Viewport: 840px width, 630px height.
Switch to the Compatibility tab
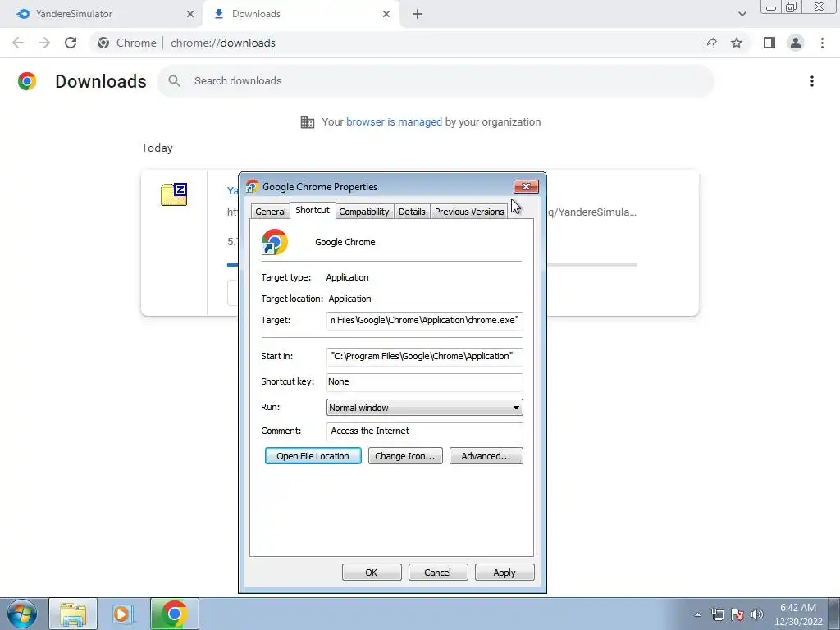click(363, 212)
